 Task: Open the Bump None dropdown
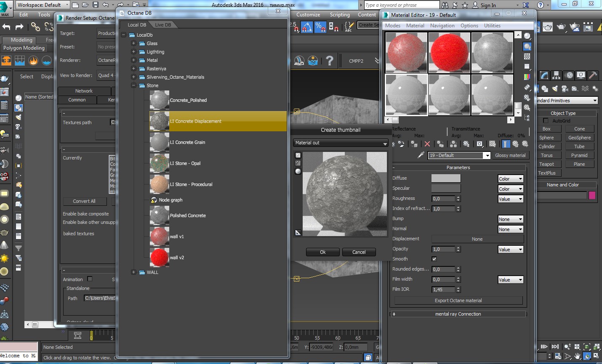[x=511, y=219]
